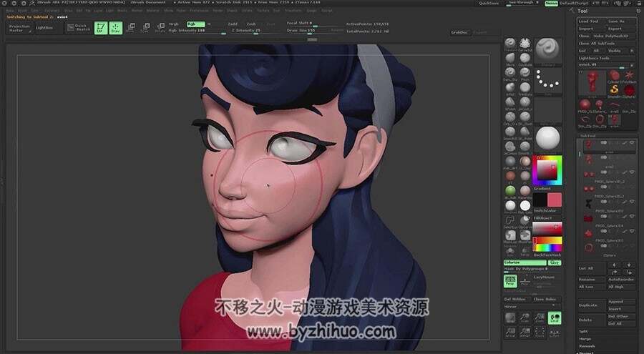The height and width of the screenshot is (354, 644).
Task: Activate the Move transform icon in top shelf
Action: pyautogui.click(x=131, y=28)
